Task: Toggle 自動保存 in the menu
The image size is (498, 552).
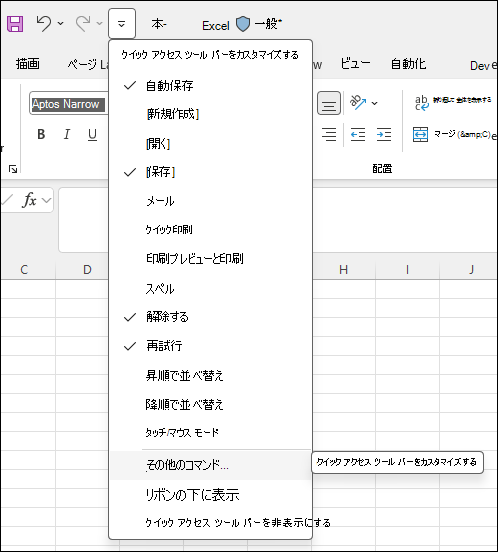Action: [210, 86]
